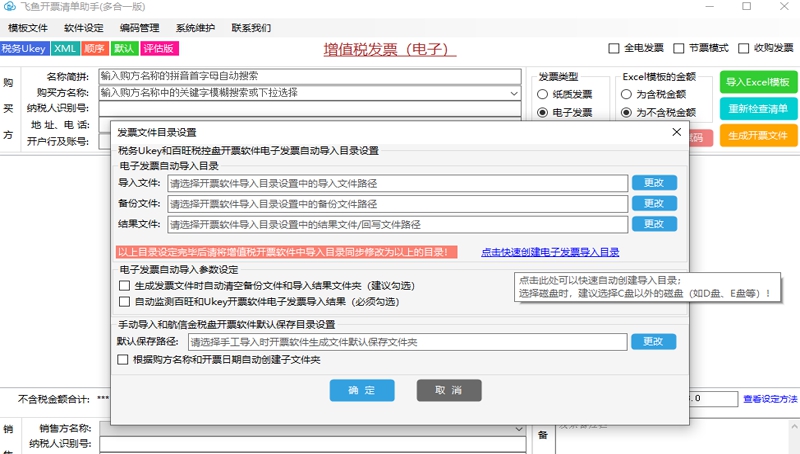The height and width of the screenshot is (454, 800).
Task: Select the 电子发票 radio button
Action: click(542, 112)
